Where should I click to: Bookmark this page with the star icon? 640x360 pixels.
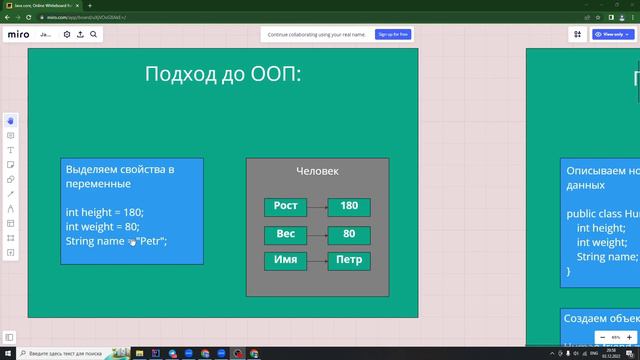pyautogui.click(x=598, y=18)
